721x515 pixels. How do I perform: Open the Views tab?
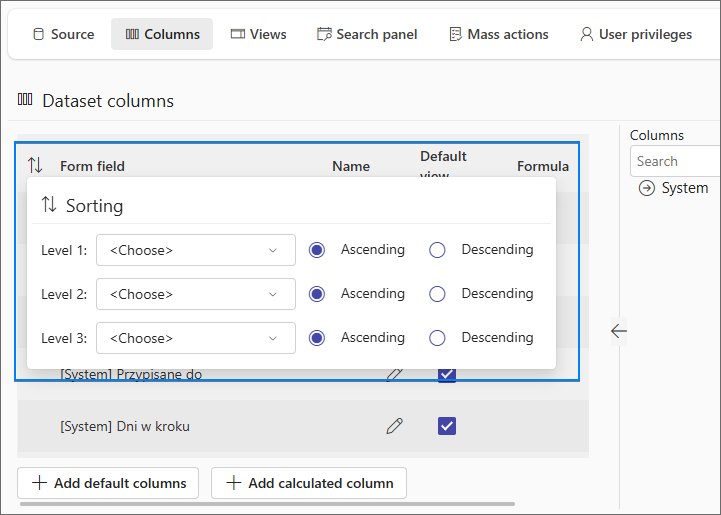click(x=258, y=34)
